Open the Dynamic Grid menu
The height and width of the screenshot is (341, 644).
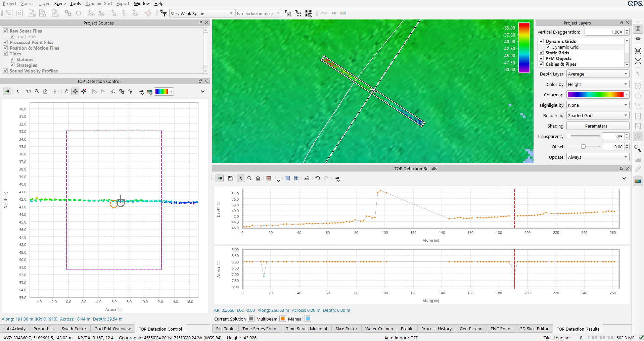[x=98, y=3]
